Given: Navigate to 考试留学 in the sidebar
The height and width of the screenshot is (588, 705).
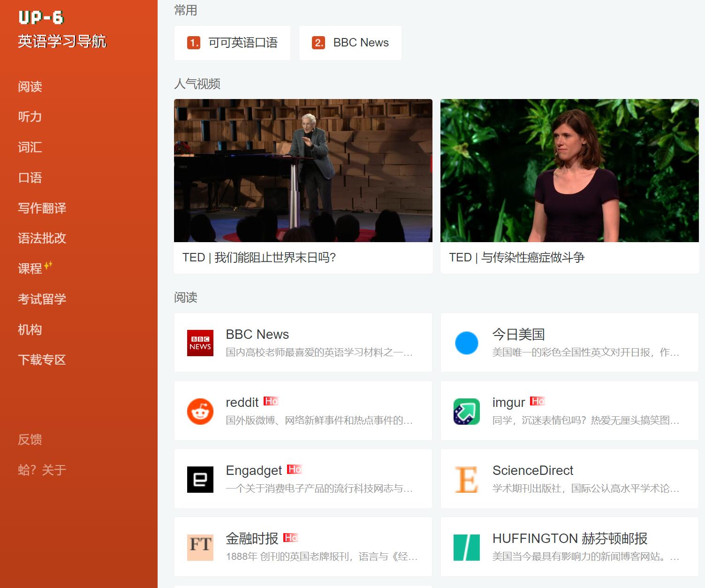Looking at the screenshot, I should tap(42, 299).
